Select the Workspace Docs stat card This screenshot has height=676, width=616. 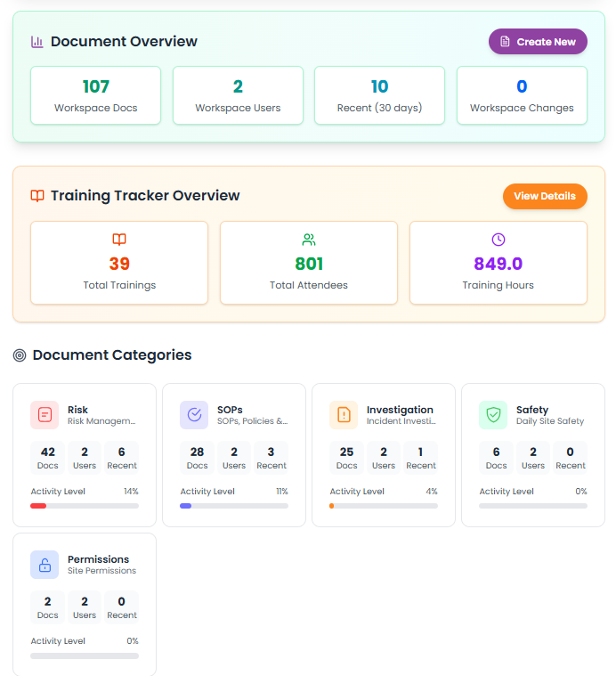pos(96,95)
